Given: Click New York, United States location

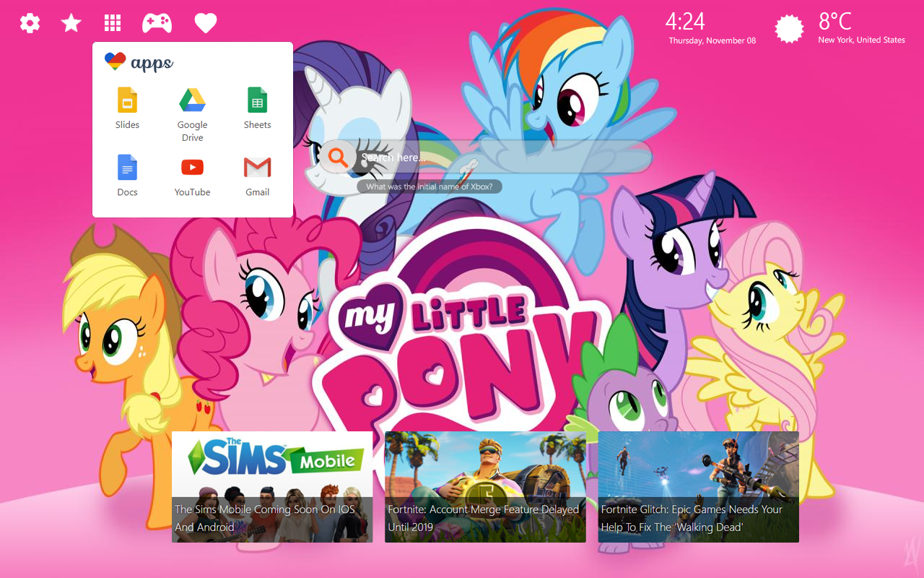Looking at the screenshot, I should [x=861, y=40].
